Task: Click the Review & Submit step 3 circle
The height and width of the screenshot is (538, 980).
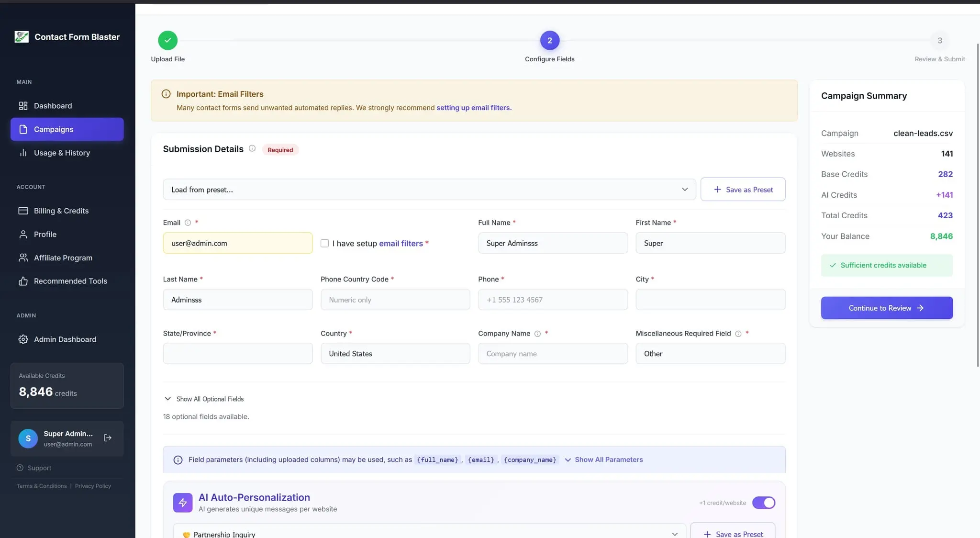Action: tap(940, 40)
